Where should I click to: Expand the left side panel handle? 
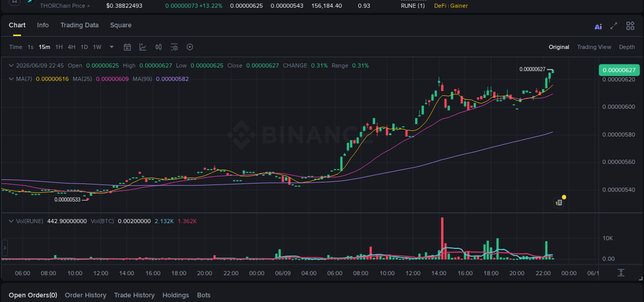pos(5,248)
